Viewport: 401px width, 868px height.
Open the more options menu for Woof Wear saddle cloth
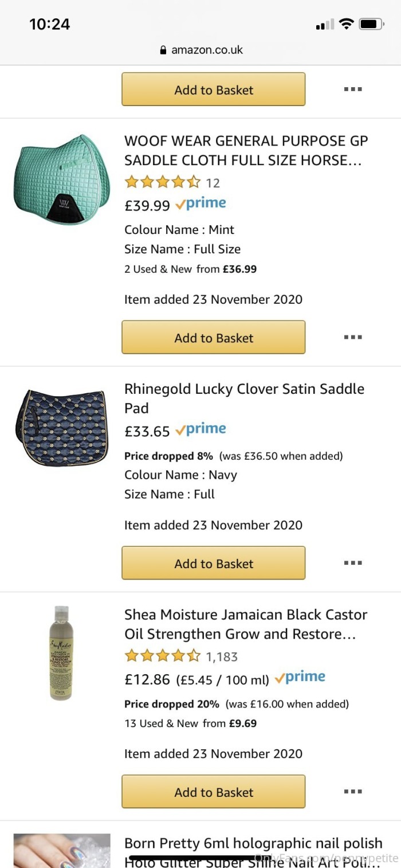pos(353,337)
